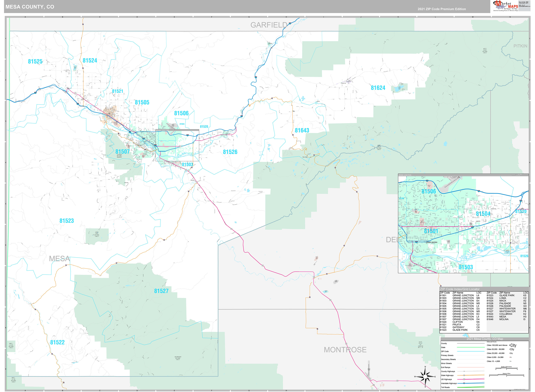Image resolution: width=535 pixels, height=392 pixels.
Task: Select ZIP code label 81527 on the map
Action: click(x=161, y=291)
